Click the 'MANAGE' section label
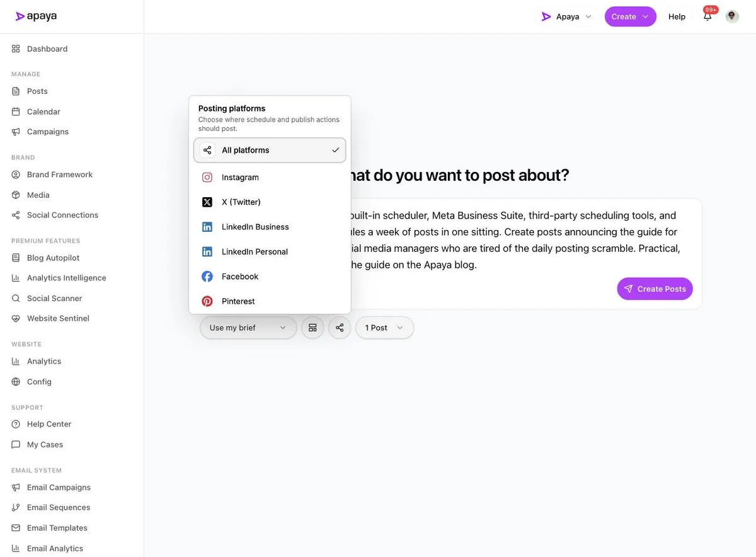 [x=26, y=74]
